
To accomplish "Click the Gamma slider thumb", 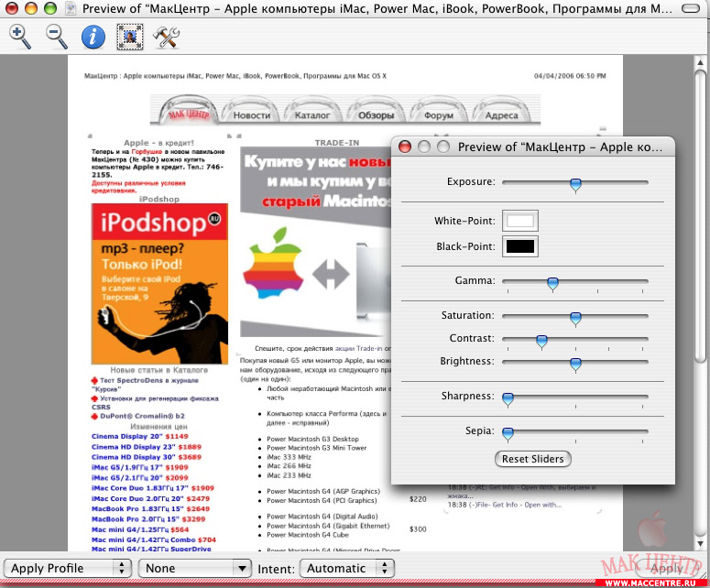I will pyautogui.click(x=552, y=284).
